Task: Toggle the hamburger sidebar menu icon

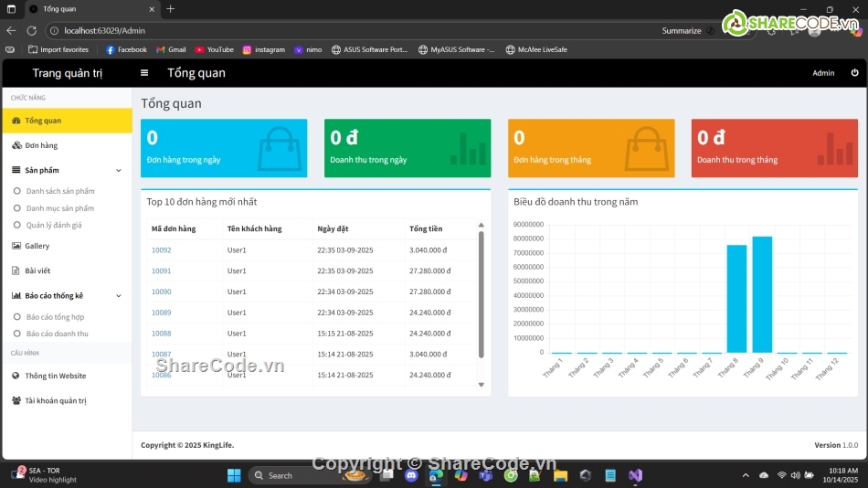Action: [144, 73]
